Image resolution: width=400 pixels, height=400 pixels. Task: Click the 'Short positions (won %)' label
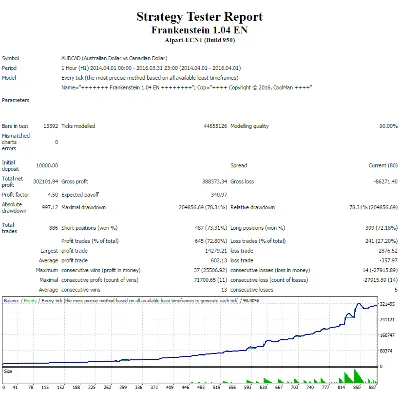(90, 228)
